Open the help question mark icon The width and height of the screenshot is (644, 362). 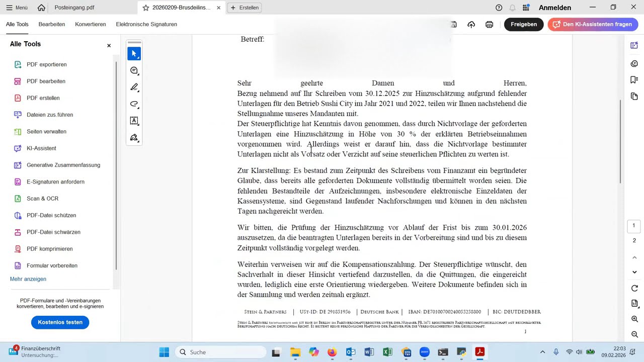499,8
